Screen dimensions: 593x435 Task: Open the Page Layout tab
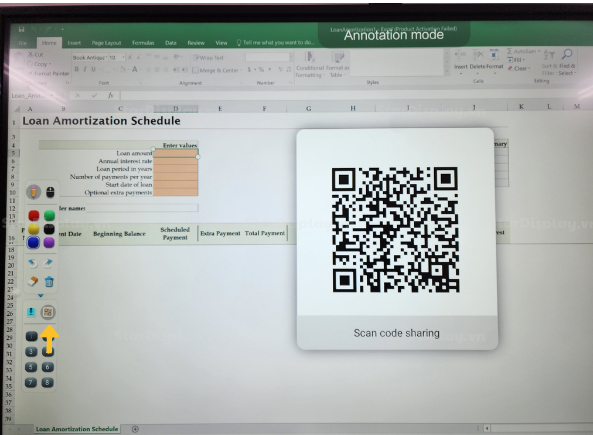tap(106, 43)
